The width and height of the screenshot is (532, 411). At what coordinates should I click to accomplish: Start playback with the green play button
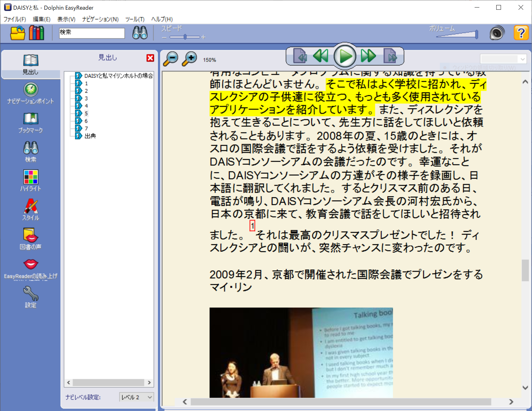point(345,56)
